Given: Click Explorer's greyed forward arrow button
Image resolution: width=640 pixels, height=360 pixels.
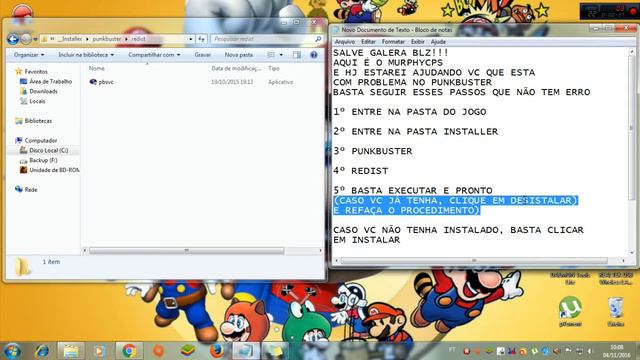Looking at the screenshot, I should pyautogui.click(x=26, y=39).
